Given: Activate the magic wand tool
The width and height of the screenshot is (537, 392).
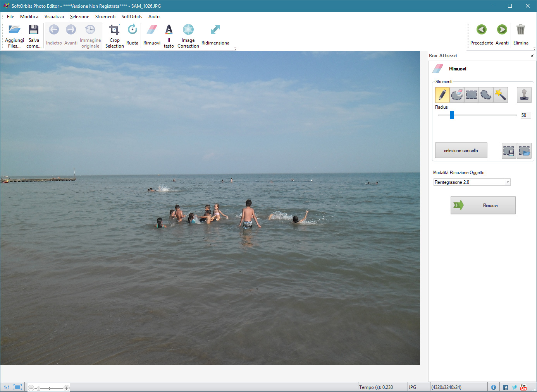Looking at the screenshot, I should (x=501, y=95).
